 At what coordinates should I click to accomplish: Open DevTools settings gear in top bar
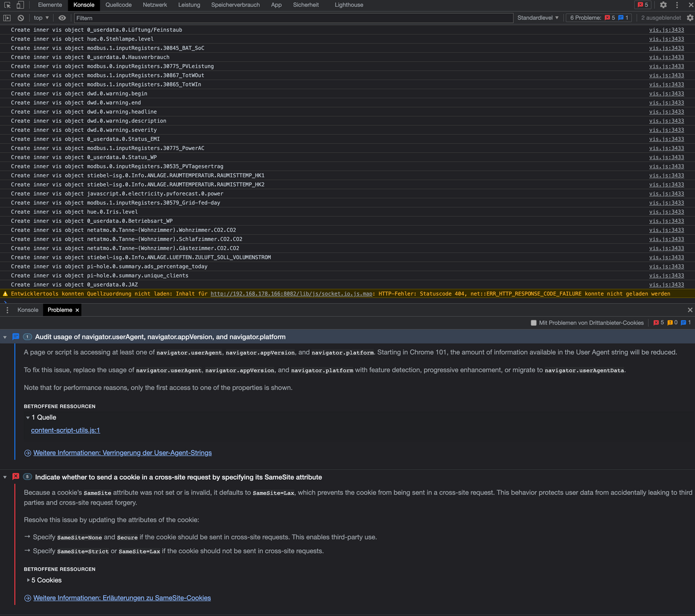664,5
